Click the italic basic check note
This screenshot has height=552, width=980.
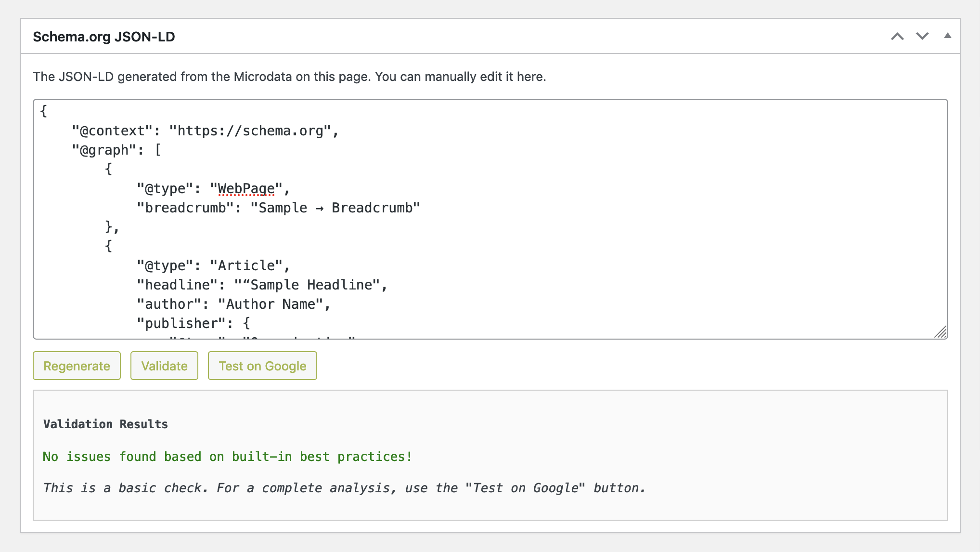344,488
